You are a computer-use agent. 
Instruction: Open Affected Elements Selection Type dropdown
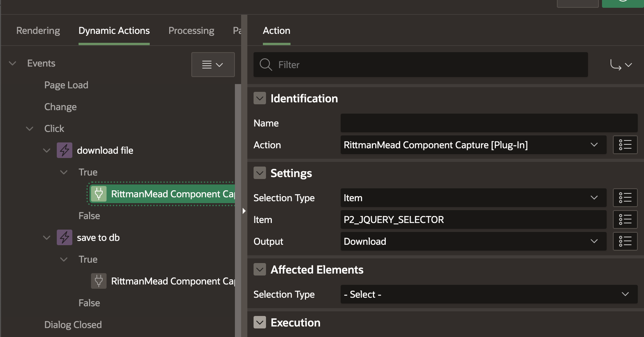tap(489, 294)
